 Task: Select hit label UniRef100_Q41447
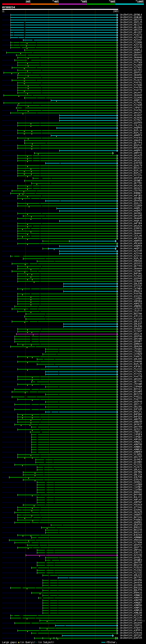pos(131,93)
